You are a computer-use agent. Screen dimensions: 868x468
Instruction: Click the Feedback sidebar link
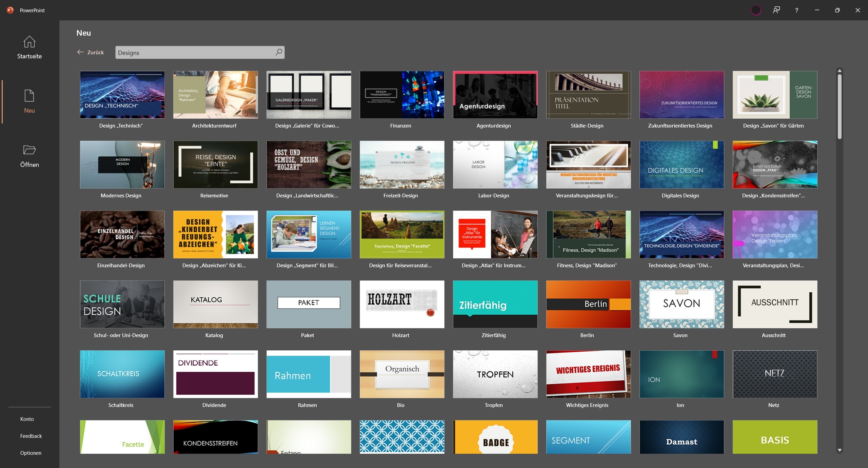click(31, 436)
